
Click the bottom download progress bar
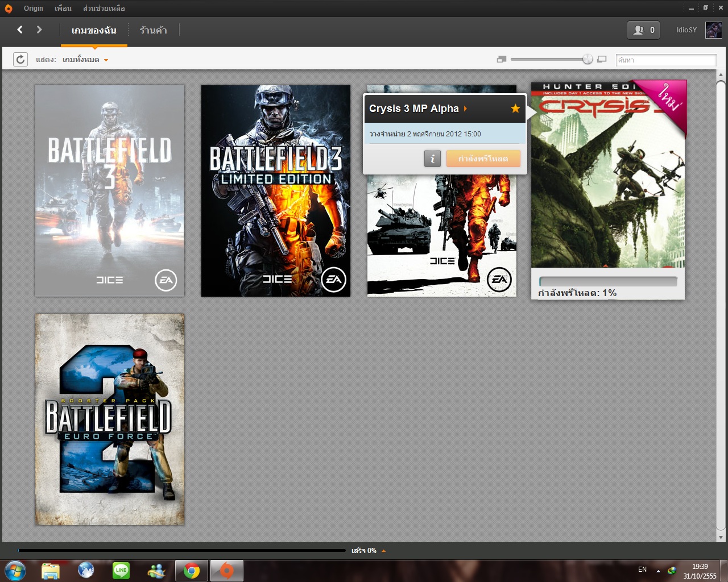click(x=181, y=551)
